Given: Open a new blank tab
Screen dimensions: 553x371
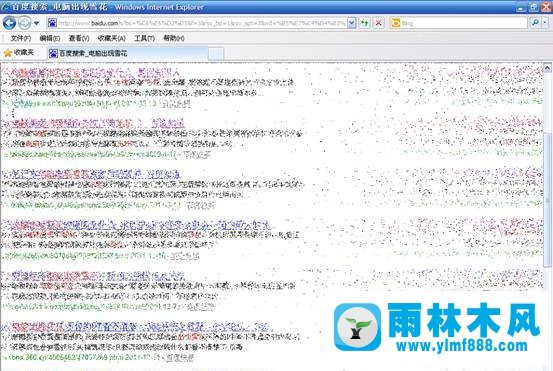Looking at the screenshot, I should pyautogui.click(x=216, y=54).
